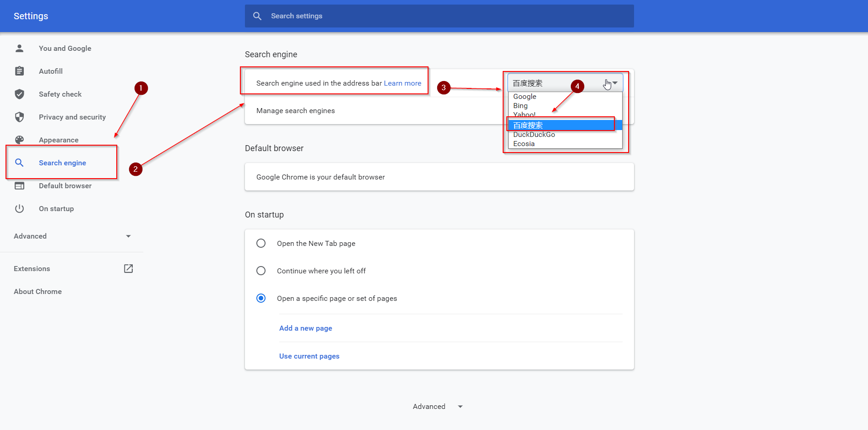This screenshot has width=868, height=430.
Task: Open the Autofill settings section
Action: (x=51, y=71)
